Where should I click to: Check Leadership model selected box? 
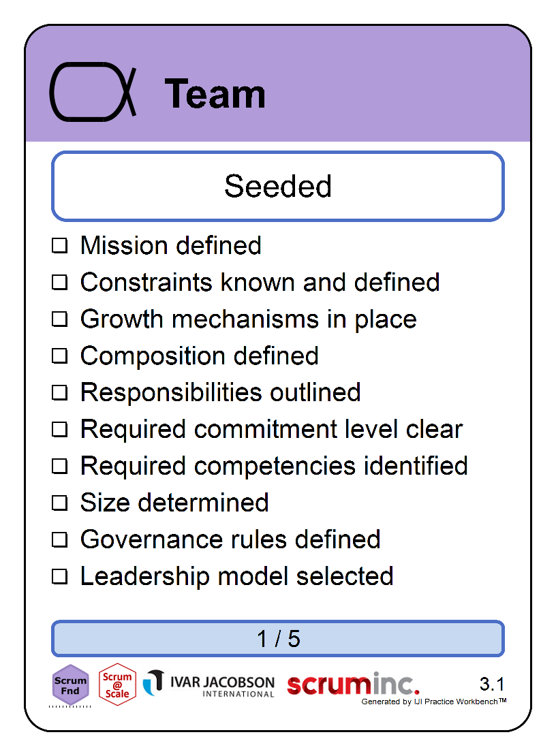(x=60, y=576)
